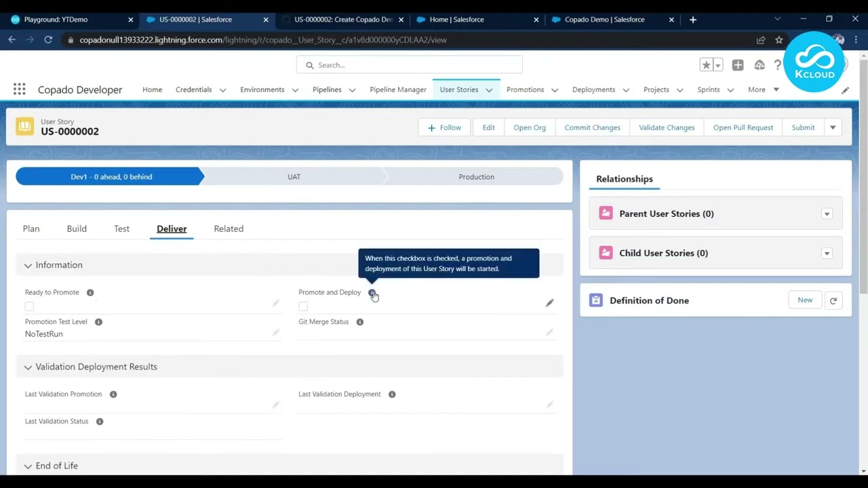Click the Trailhead guidance icon in header

pyautogui.click(x=759, y=65)
